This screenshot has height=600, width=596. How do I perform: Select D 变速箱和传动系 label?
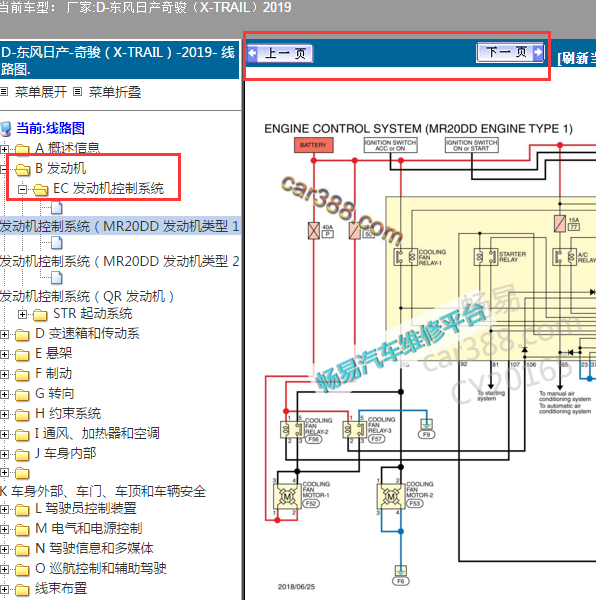(x=87, y=333)
